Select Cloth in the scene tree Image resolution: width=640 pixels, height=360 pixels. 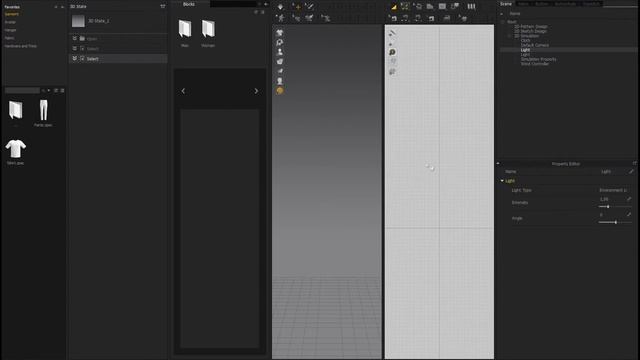pos(525,40)
